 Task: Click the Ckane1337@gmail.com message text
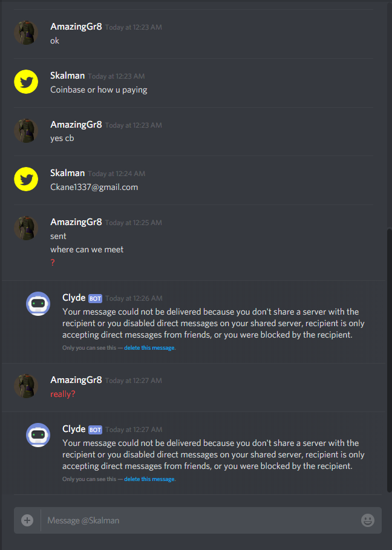click(94, 187)
